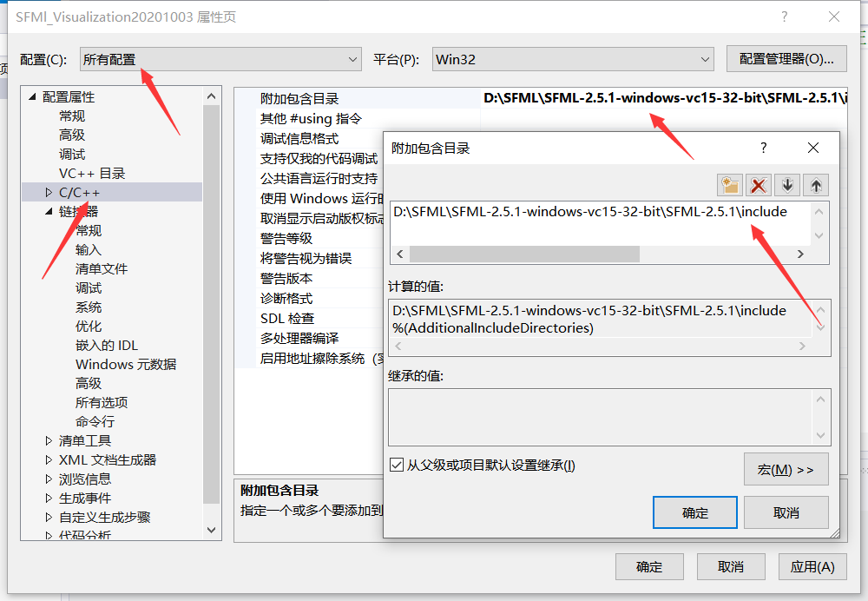Image resolution: width=868 pixels, height=601 pixels.
Task: Click 宏(M) >> button
Action: coord(786,469)
